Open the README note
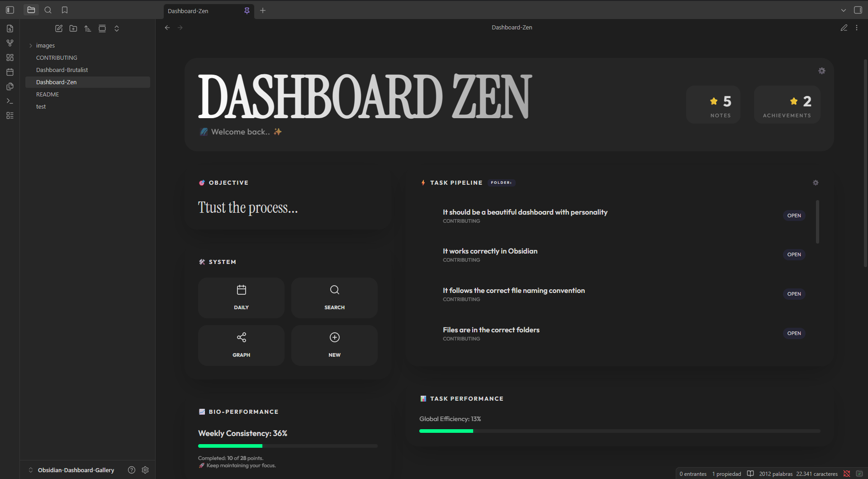 click(88, 94)
